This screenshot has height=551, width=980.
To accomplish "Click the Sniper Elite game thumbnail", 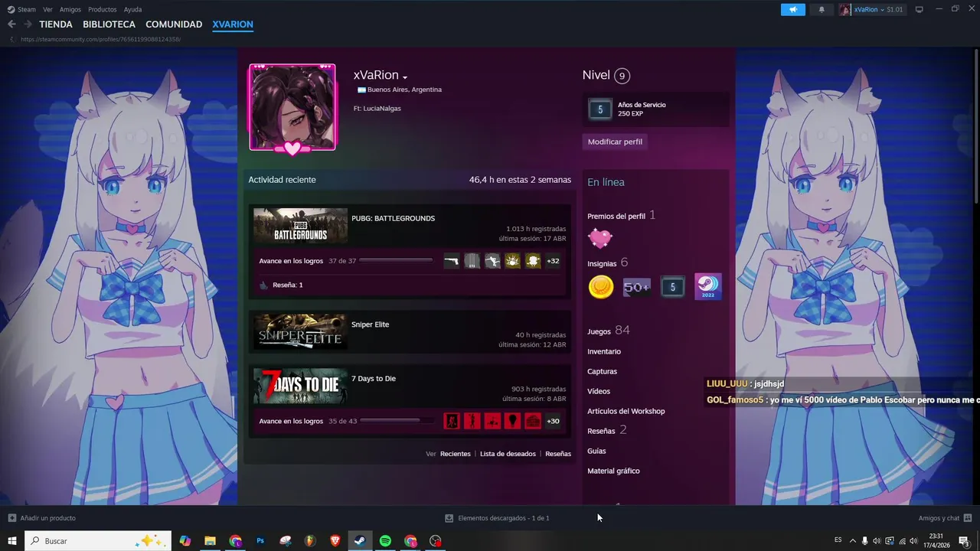I will click(x=300, y=332).
